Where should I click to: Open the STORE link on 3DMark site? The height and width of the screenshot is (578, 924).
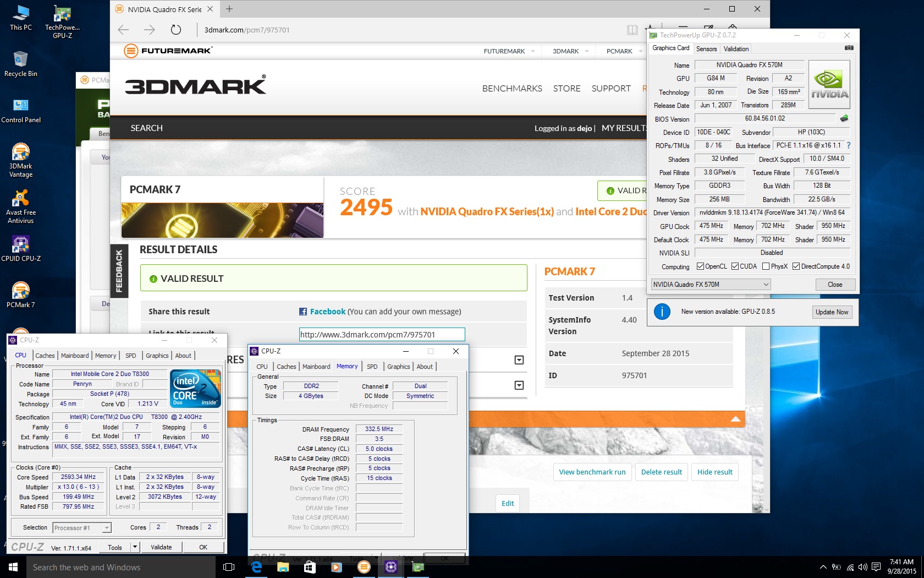[566, 89]
